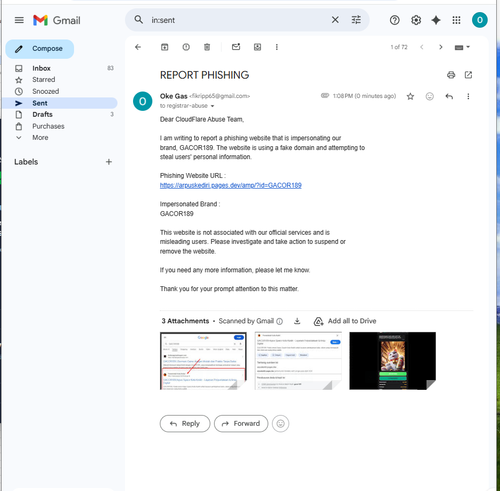
Task: Open the message three-dot menu
Action: tap(468, 96)
